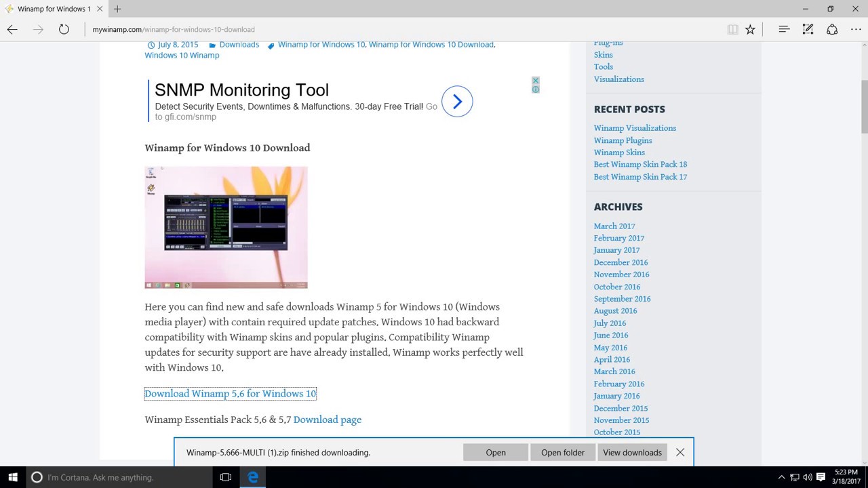
Task: Click the browser forward arrow
Action: pyautogui.click(x=38, y=29)
